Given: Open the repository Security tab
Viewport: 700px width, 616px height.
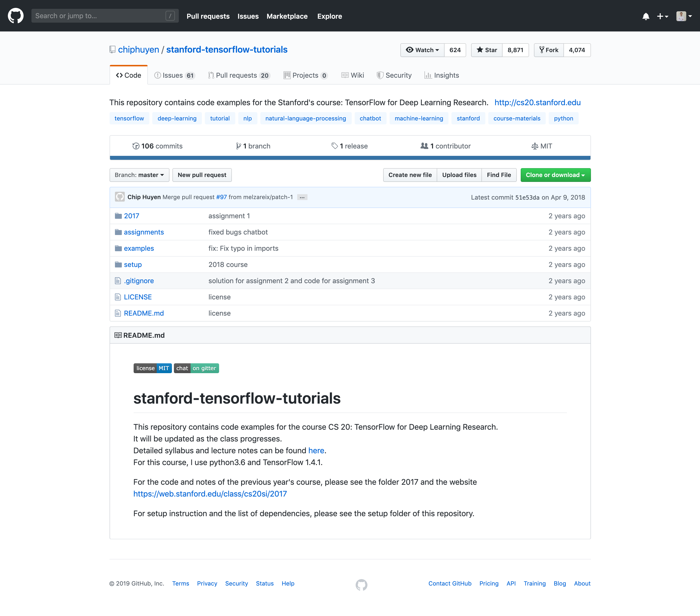Looking at the screenshot, I should pyautogui.click(x=394, y=75).
